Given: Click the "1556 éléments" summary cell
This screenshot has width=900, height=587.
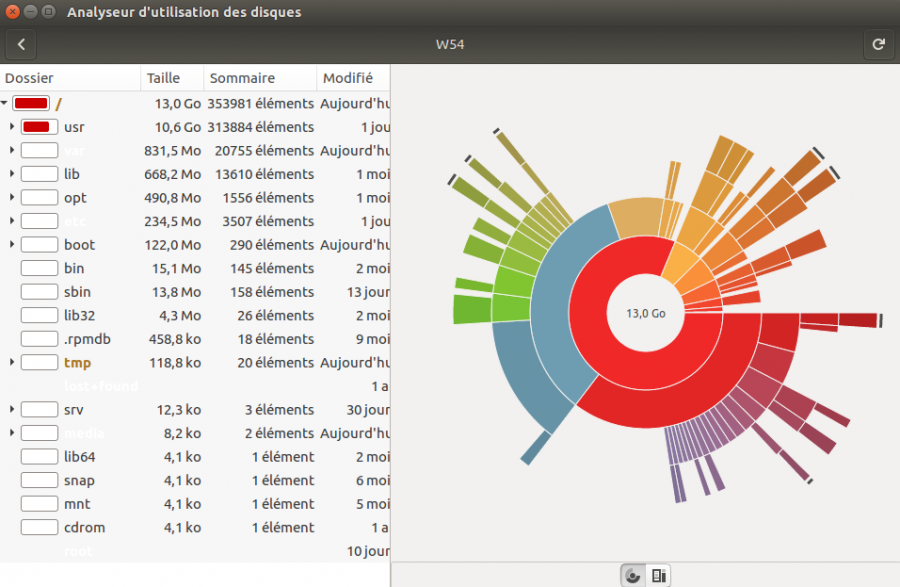Looking at the screenshot, I should (269, 197).
